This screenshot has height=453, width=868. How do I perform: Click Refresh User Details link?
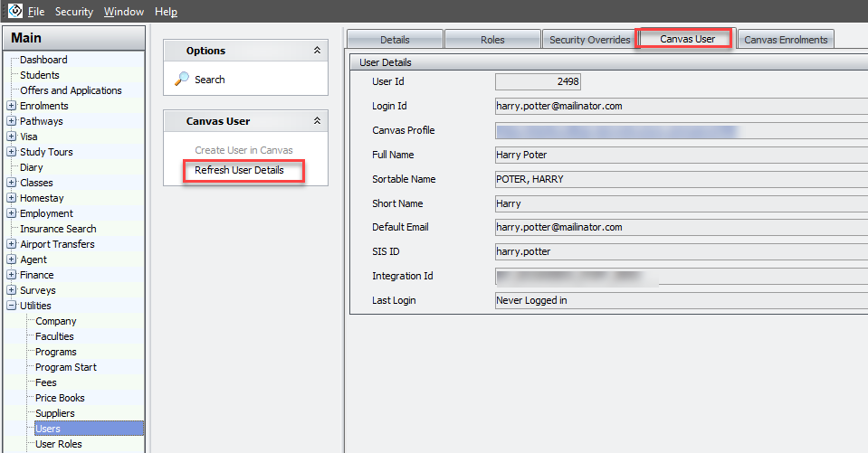click(239, 170)
